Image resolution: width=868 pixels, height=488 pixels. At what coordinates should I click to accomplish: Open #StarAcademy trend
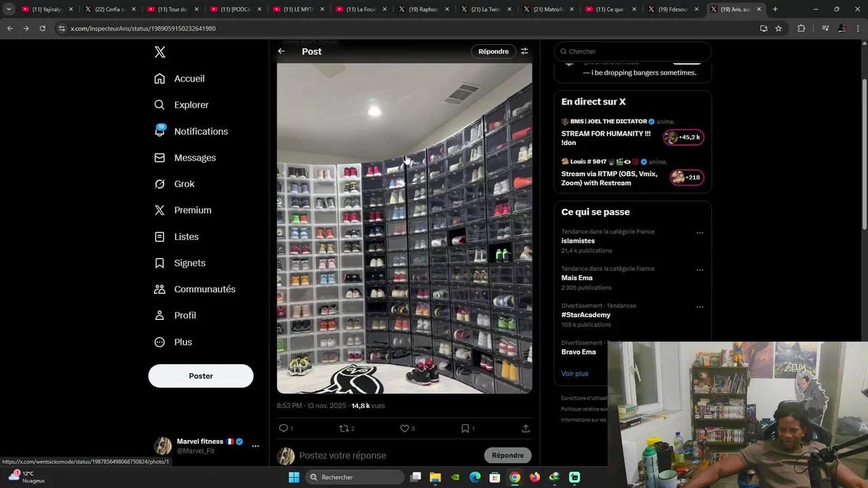pyautogui.click(x=586, y=315)
